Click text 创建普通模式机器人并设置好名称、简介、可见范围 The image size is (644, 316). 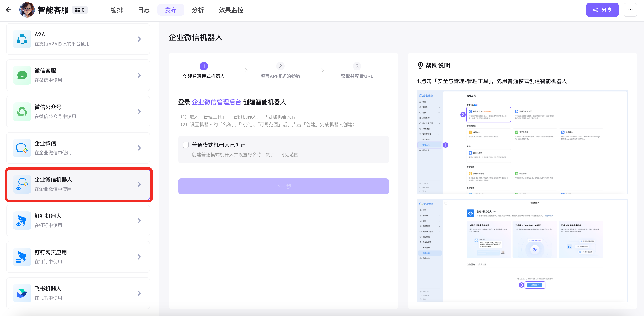coord(245,155)
